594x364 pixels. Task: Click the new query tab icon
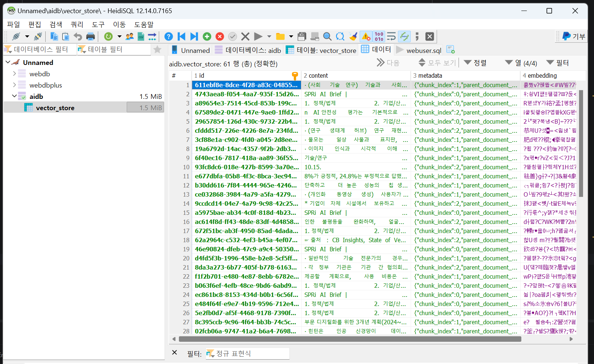click(x=451, y=50)
